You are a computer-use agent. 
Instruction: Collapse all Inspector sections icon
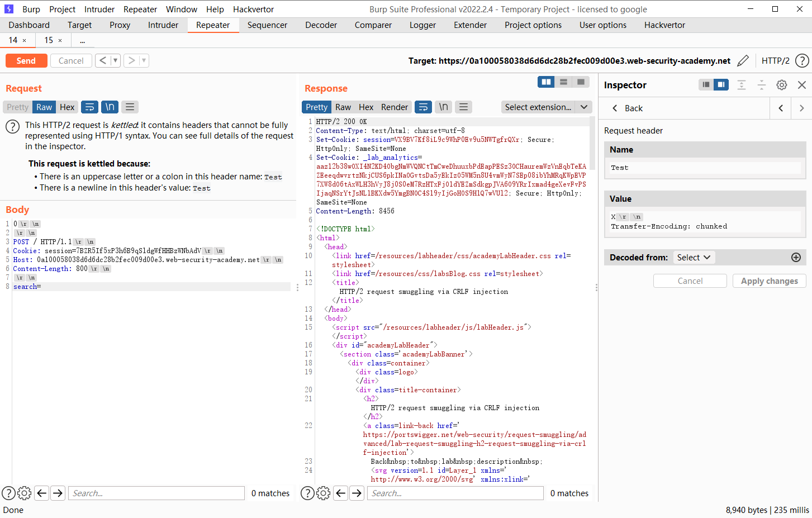tap(761, 85)
